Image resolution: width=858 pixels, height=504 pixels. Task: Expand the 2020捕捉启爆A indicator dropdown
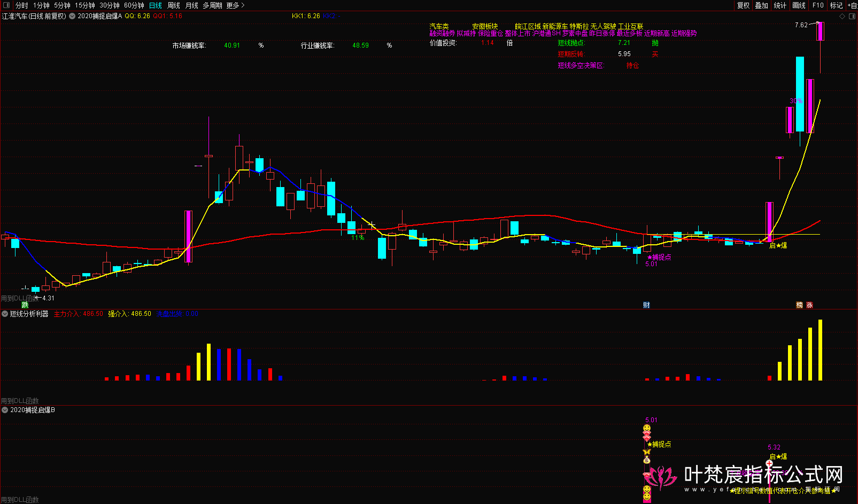tap(72, 16)
